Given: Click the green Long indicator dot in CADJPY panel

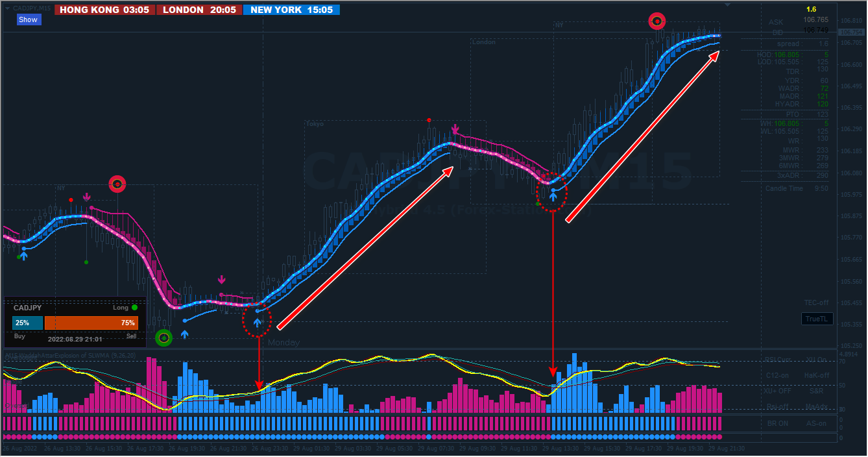Looking at the screenshot, I should pos(134,308).
